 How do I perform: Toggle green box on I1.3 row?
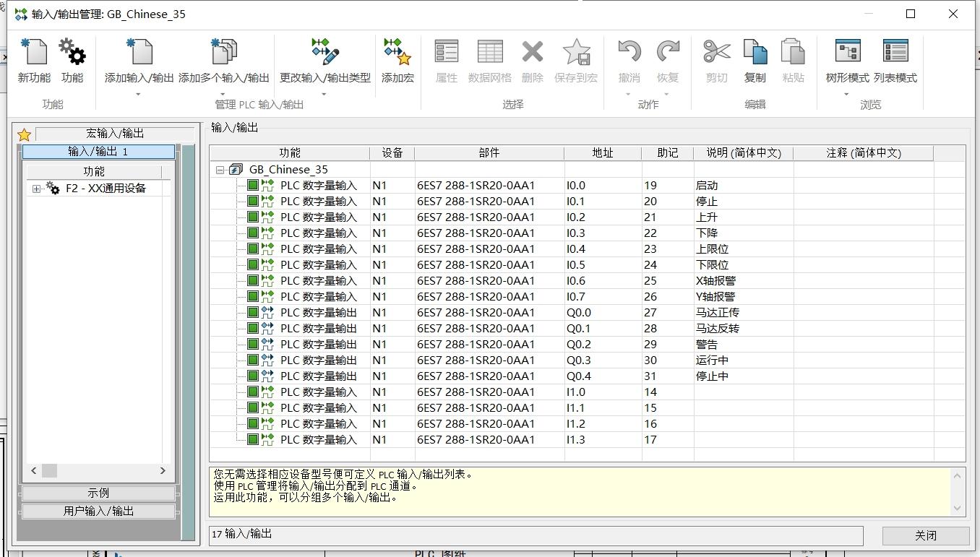click(252, 439)
